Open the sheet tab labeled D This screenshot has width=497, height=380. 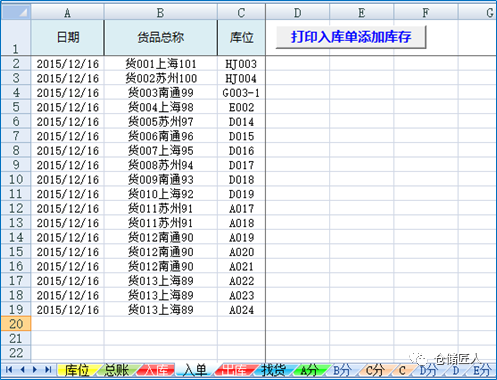456,370
